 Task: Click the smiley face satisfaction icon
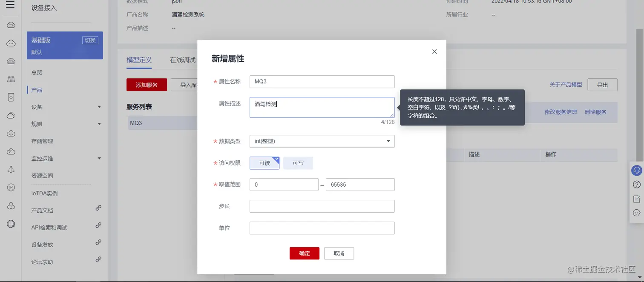pyautogui.click(x=637, y=213)
